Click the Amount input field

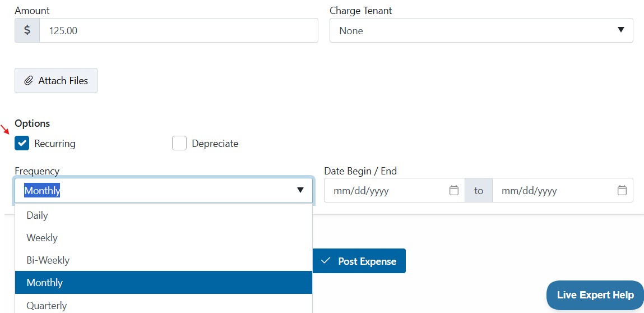tap(179, 30)
